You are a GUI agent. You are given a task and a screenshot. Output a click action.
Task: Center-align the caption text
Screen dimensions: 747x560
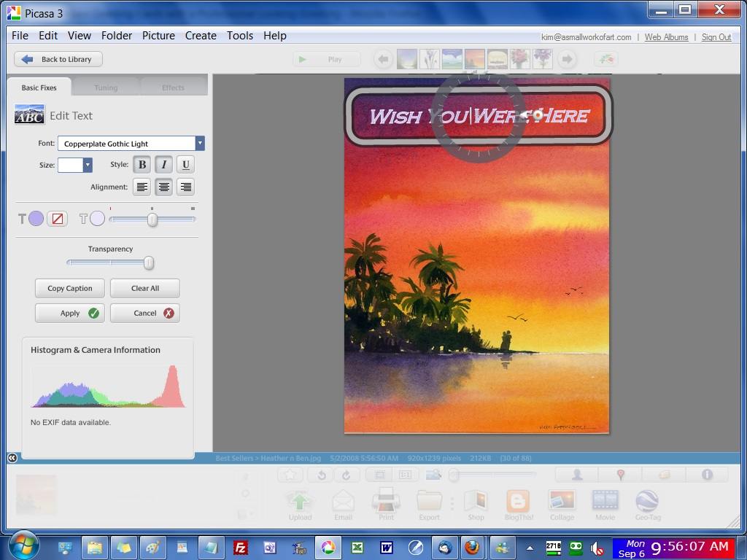pyautogui.click(x=164, y=187)
